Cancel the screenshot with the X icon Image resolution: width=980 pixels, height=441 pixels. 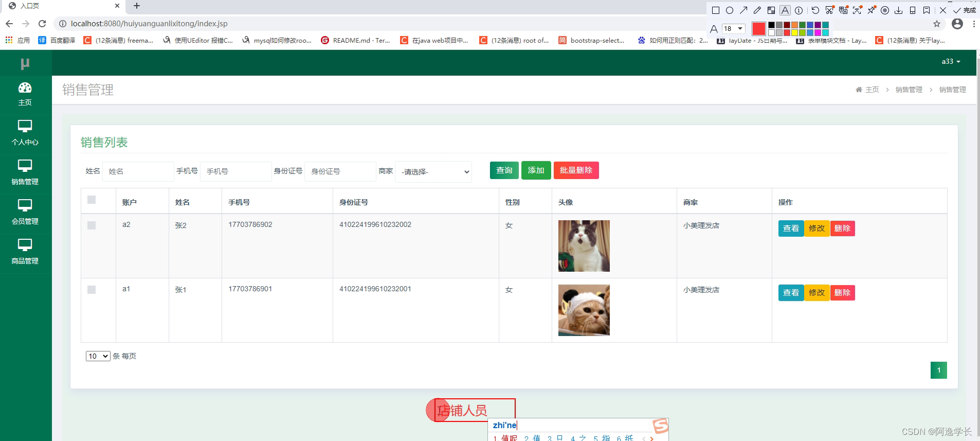(x=943, y=10)
